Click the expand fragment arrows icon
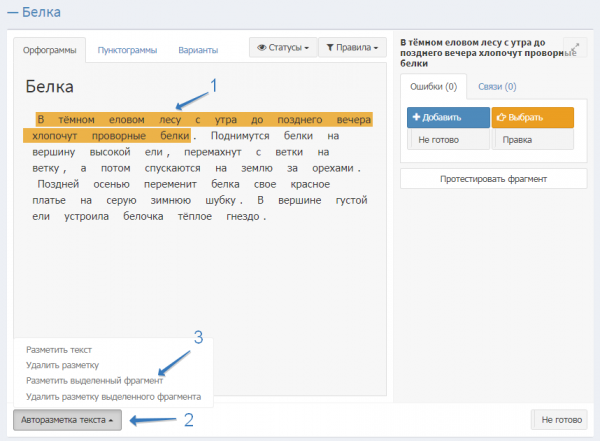Viewport: 600px width, 441px height. click(575, 48)
